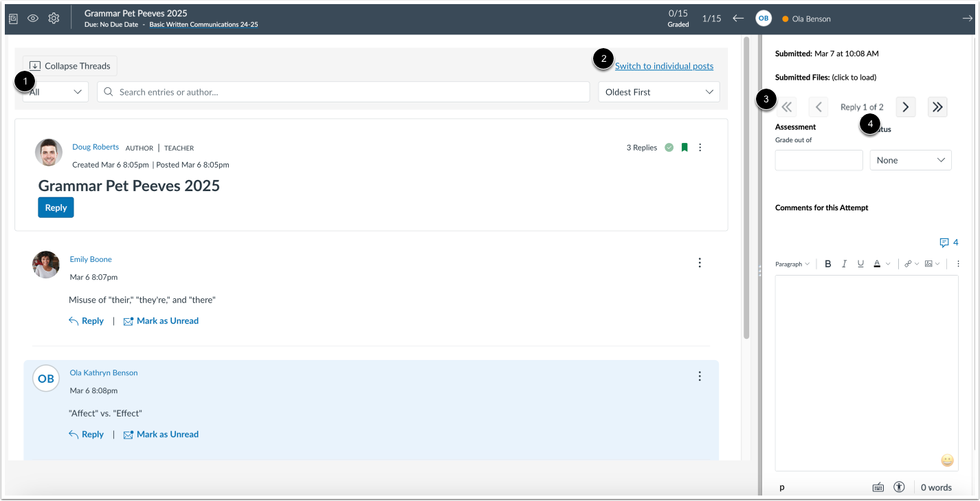Switch to individual posts view

pyautogui.click(x=664, y=66)
